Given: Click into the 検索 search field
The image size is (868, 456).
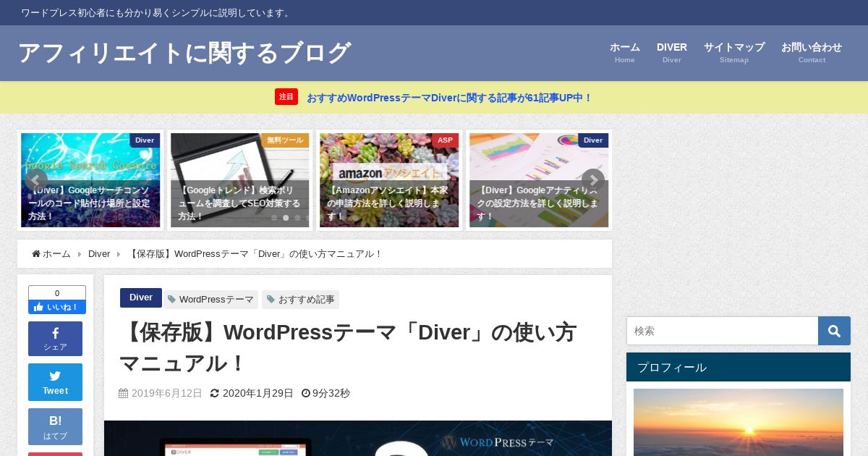Looking at the screenshot, I should [723, 331].
